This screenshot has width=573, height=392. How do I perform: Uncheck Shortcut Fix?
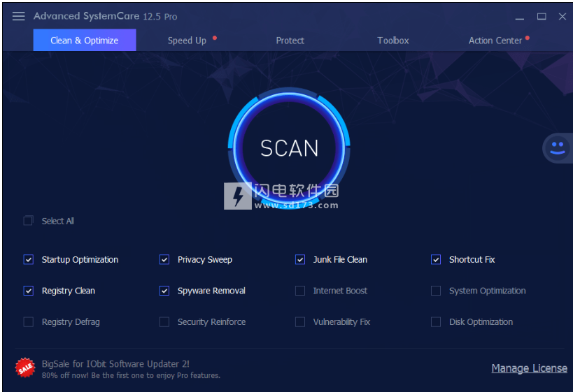436,259
